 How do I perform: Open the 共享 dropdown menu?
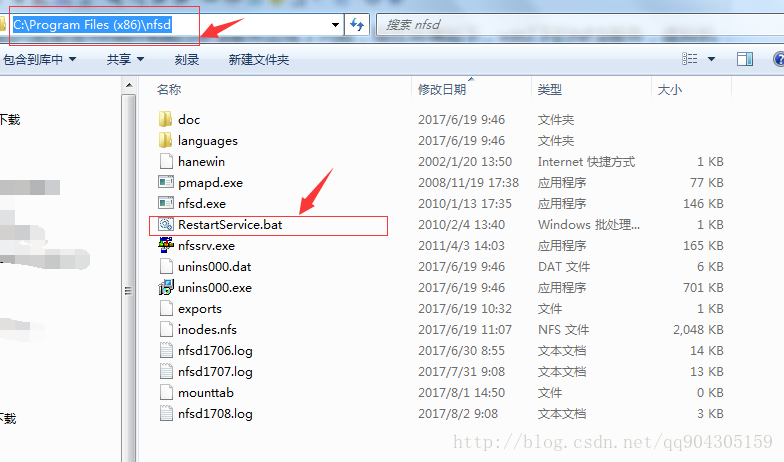125,60
